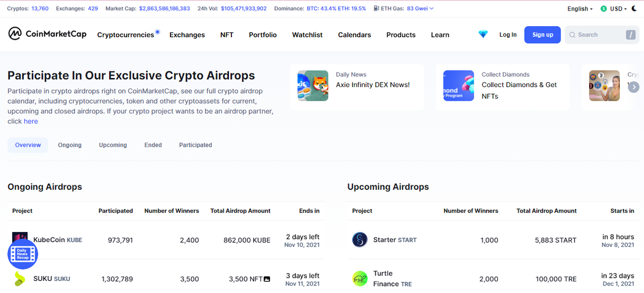Click the 5,883 START amount
Image resolution: width=644 pixels, height=293 pixels.
coord(555,240)
